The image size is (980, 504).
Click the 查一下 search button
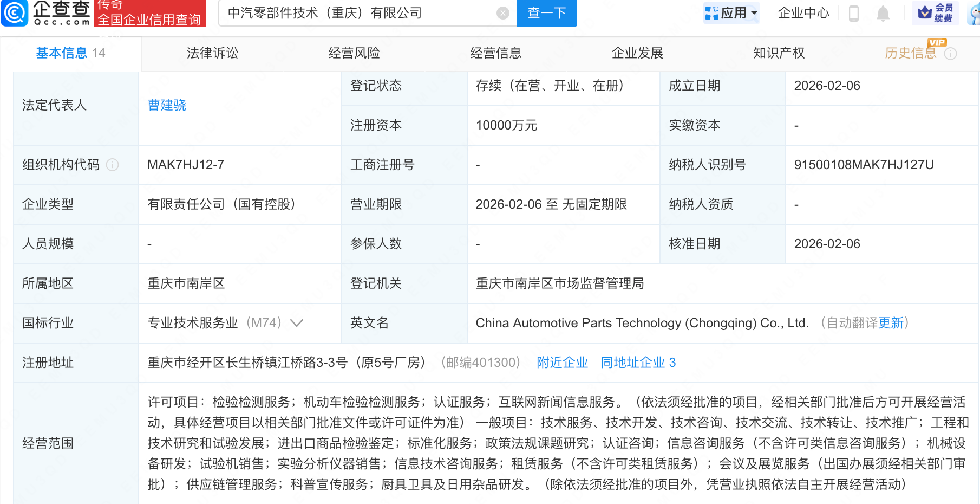tap(547, 13)
